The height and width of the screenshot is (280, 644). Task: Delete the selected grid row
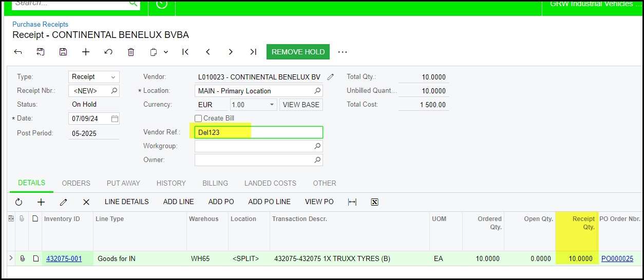pyautogui.click(x=86, y=202)
